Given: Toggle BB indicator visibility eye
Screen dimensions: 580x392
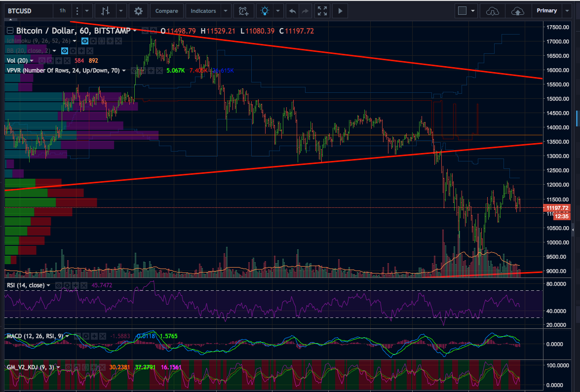Looking at the screenshot, I should coord(65,51).
